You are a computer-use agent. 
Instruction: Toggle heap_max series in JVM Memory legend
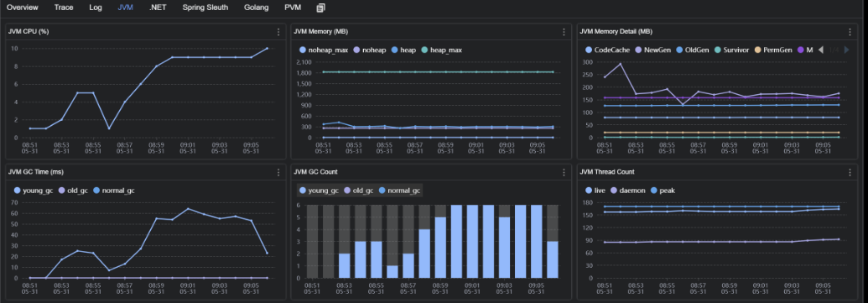coord(441,50)
